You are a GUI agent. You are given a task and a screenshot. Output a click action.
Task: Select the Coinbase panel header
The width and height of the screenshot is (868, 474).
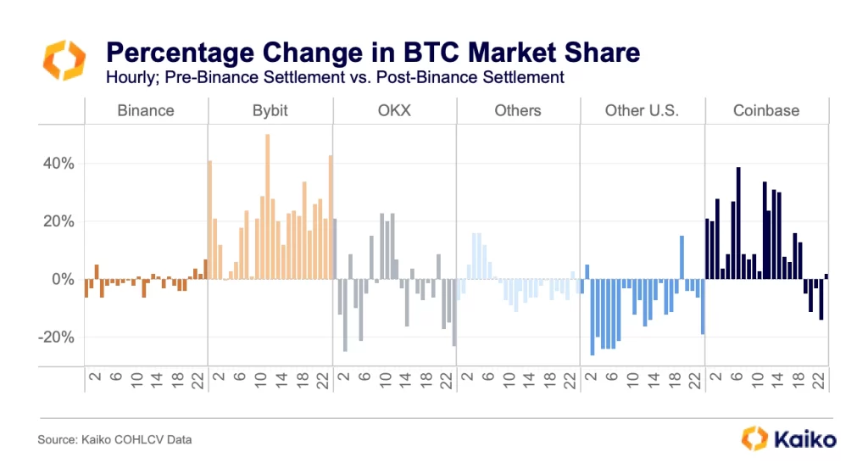coord(767,110)
